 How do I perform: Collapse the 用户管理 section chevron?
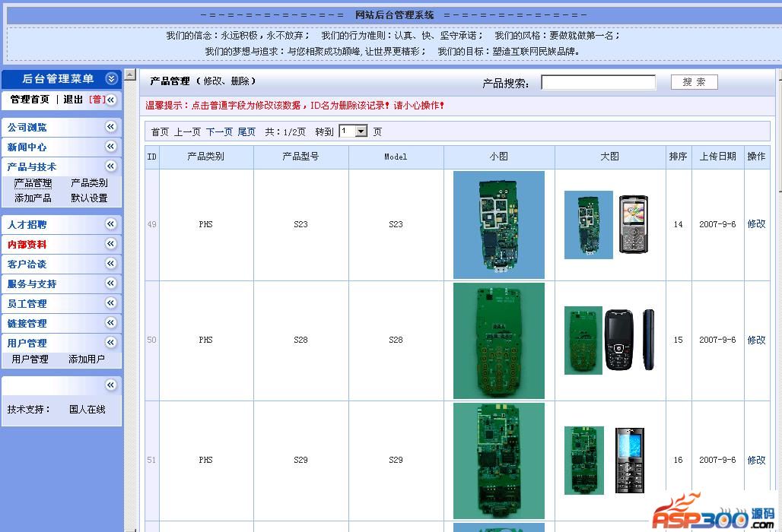[x=111, y=342]
